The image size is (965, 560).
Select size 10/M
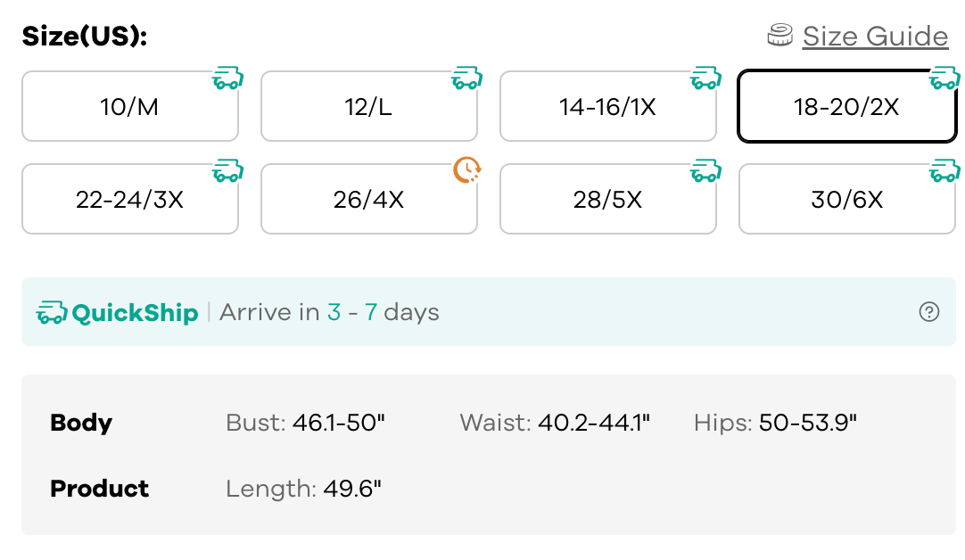130,107
